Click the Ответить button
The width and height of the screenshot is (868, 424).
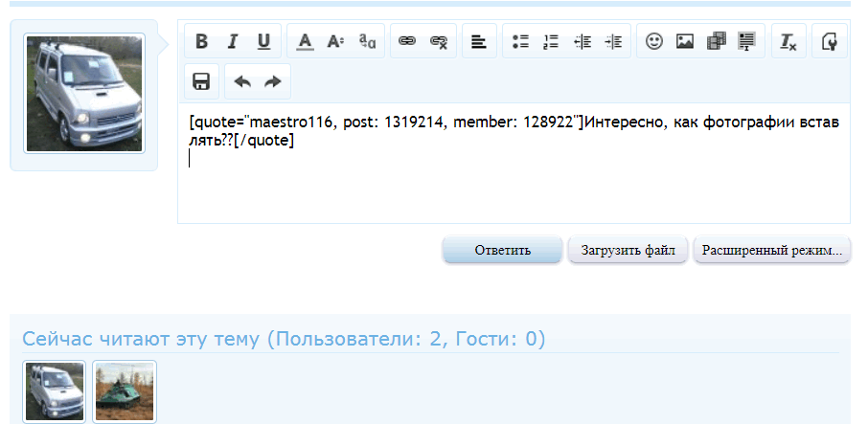pyautogui.click(x=502, y=250)
